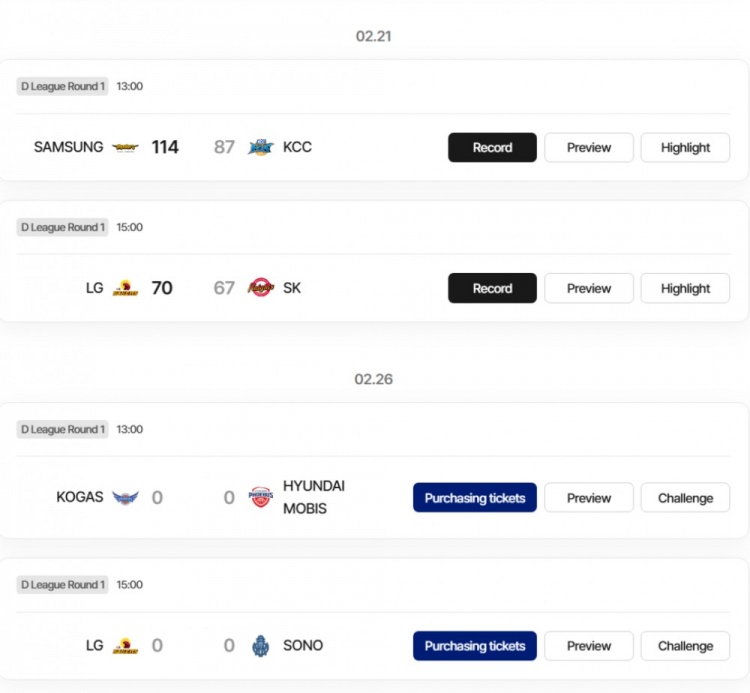Viewport: 750px width, 693px height.
Task: Click LG logo in LG vs SONO game
Action: pos(125,646)
